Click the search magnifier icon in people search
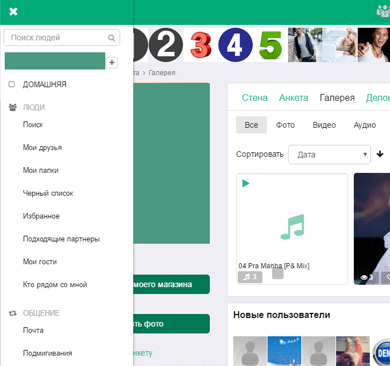390x366 pixels. [111, 38]
